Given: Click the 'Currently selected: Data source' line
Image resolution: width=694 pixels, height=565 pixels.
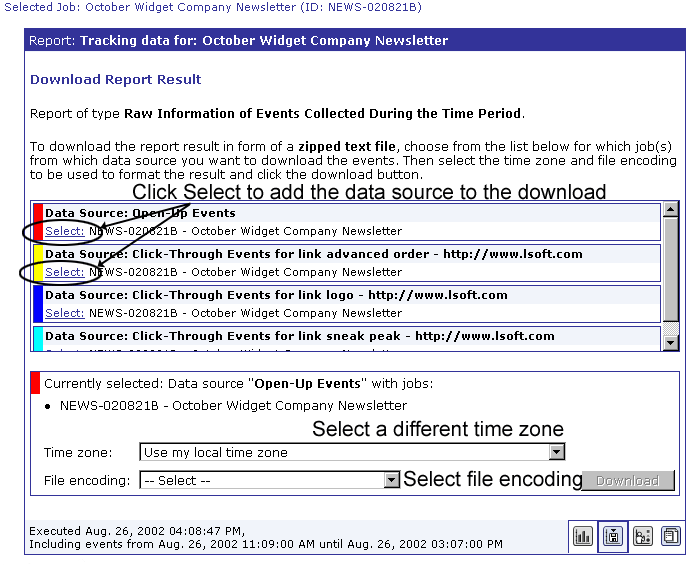Looking at the screenshot, I should tap(239, 384).
